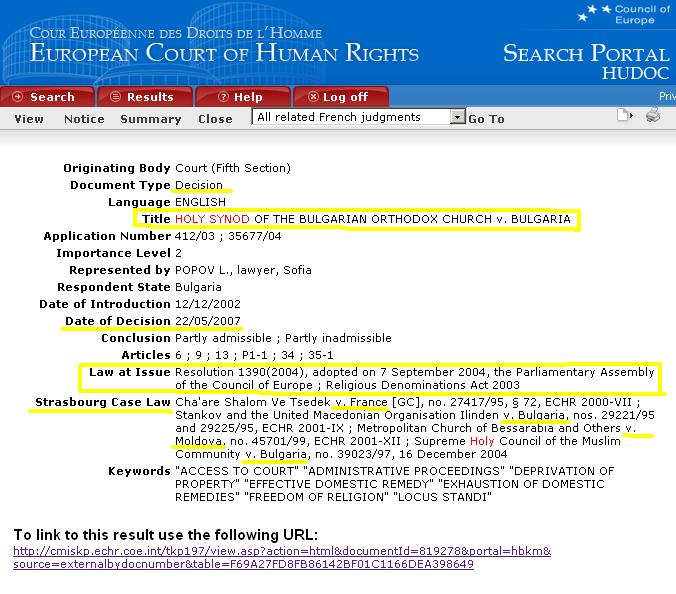Click the partially visible Priv link in header
Screen dimensions: 676x594
point(667,96)
